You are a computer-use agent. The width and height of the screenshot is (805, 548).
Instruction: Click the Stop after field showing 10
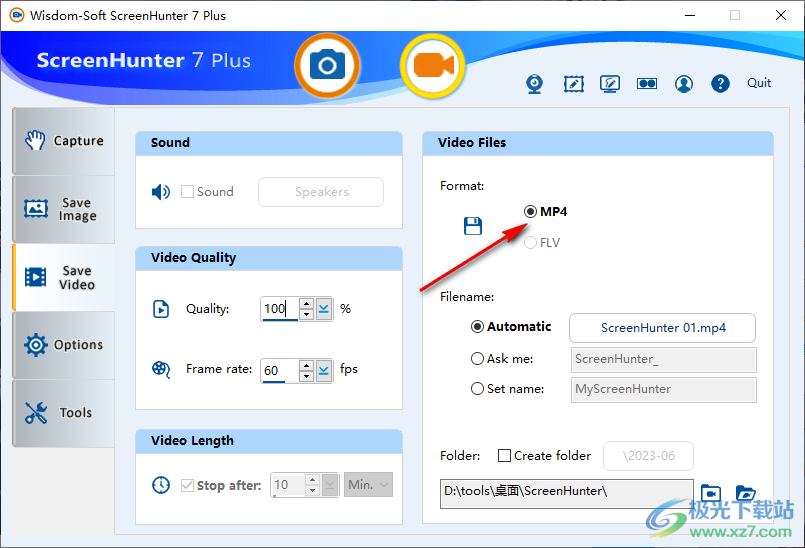(x=288, y=485)
